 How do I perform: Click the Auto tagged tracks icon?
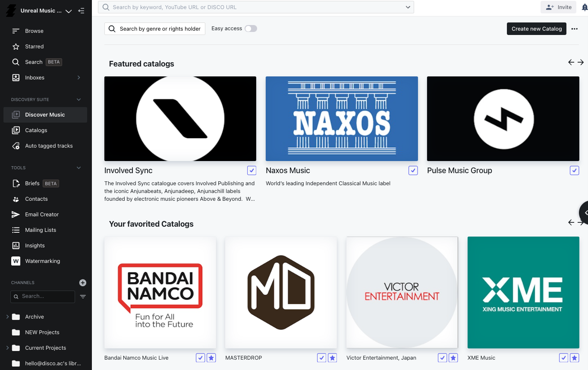click(x=16, y=146)
